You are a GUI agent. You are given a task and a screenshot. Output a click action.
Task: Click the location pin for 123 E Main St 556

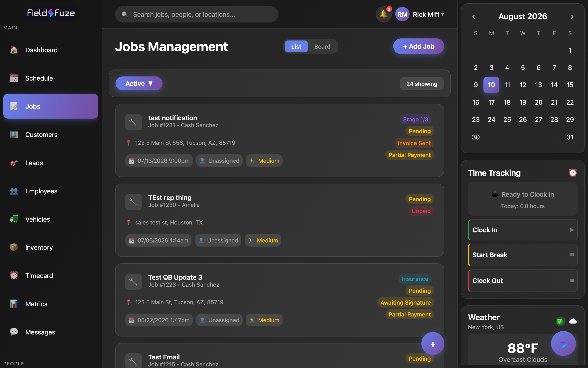click(x=129, y=143)
